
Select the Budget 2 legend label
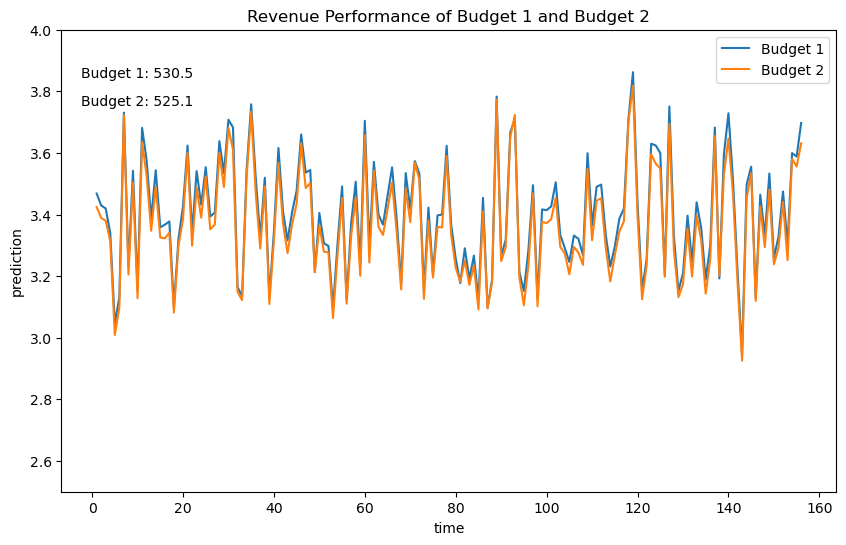(x=792, y=70)
